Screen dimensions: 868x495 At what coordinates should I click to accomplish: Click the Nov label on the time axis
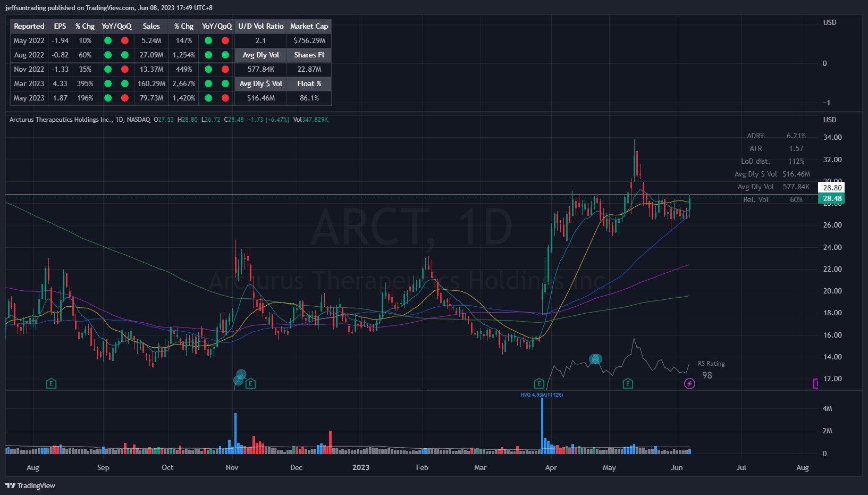[232, 467]
